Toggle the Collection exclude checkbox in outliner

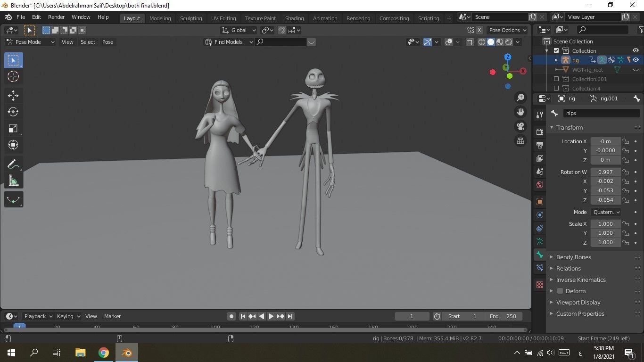[556, 51]
